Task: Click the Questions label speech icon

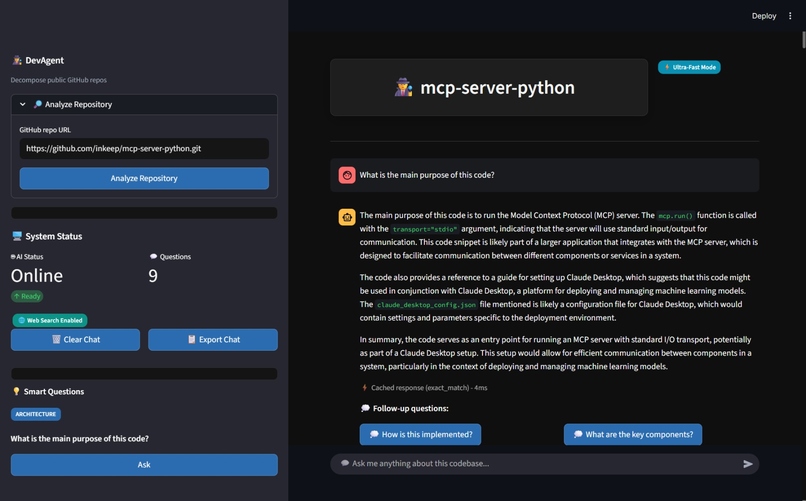Action: (x=153, y=256)
